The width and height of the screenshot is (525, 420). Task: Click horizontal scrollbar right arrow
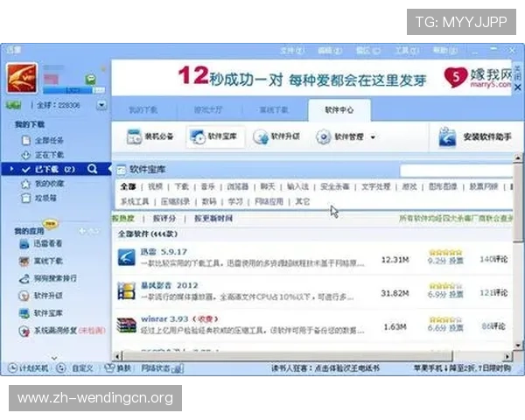coord(507,357)
